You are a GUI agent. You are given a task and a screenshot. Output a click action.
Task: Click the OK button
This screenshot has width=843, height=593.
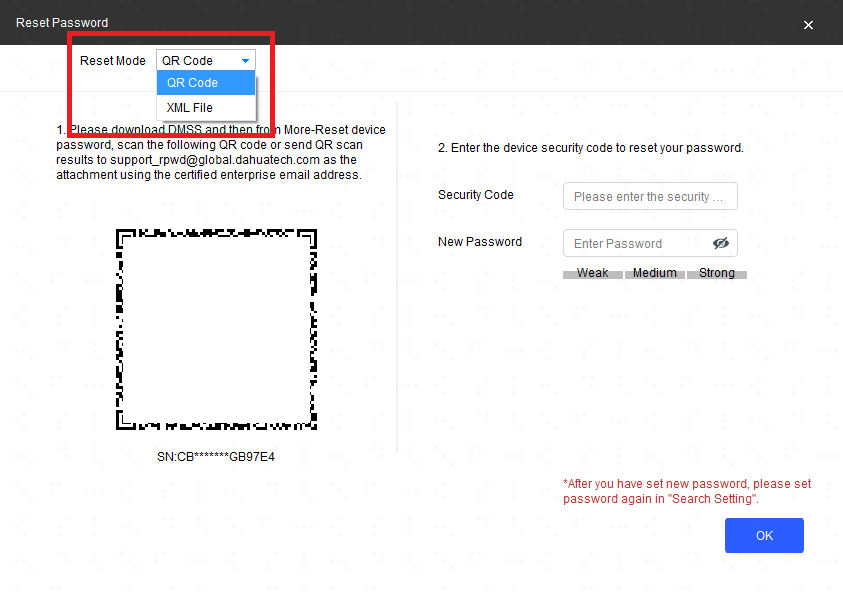pyautogui.click(x=764, y=535)
